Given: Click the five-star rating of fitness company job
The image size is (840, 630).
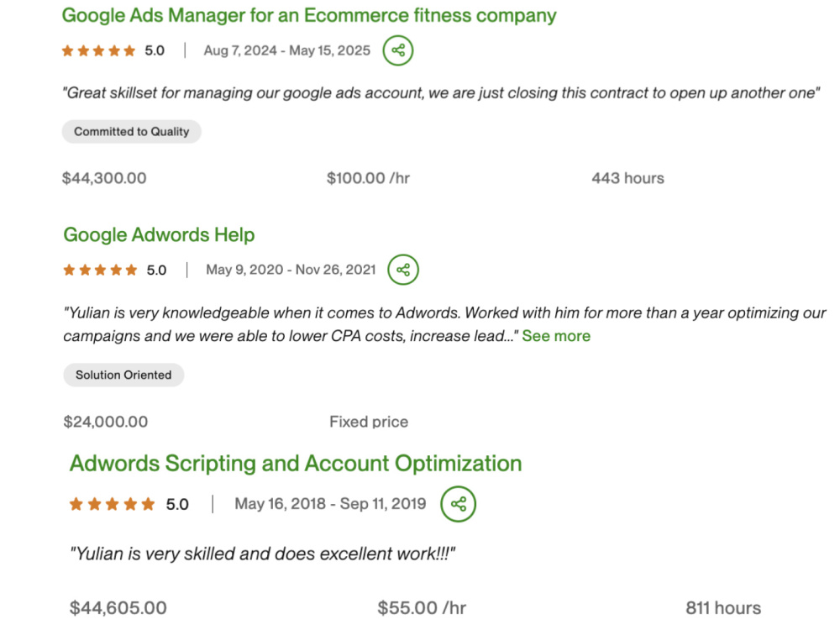Looking at the screenshot, I should pyautogui.click(x=98, y=51).
